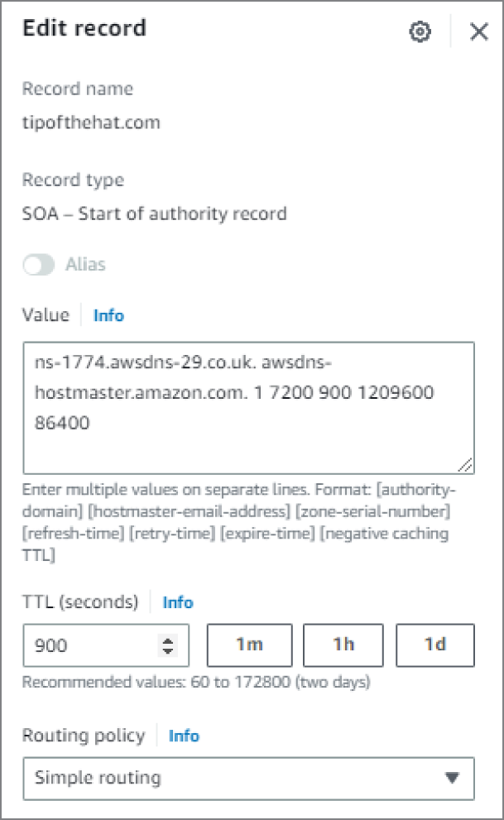
Task: Open the Info link next to Value
Action: pos(108,315)
